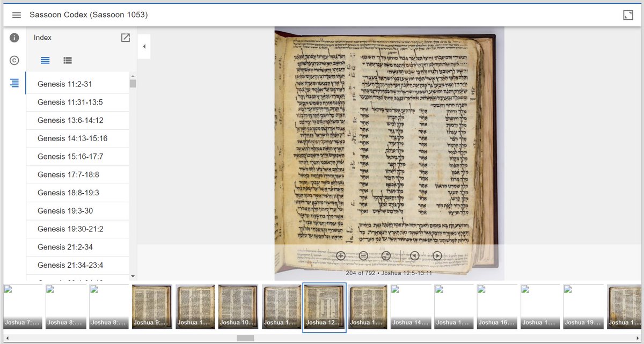Open the Joshua 7 thumbnail
644x344 pixels.
pos(23,306)
